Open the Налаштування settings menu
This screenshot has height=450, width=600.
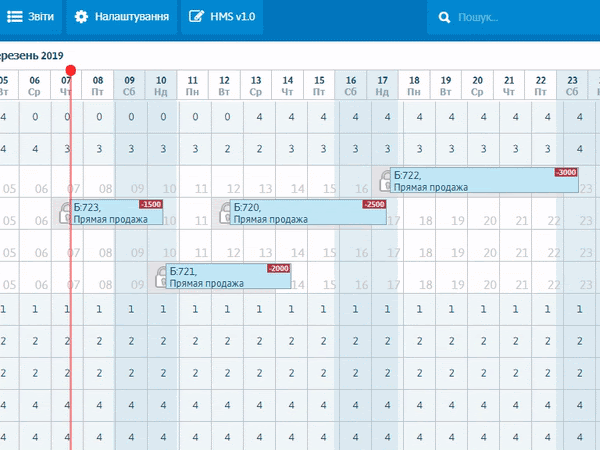pos(121,17)
